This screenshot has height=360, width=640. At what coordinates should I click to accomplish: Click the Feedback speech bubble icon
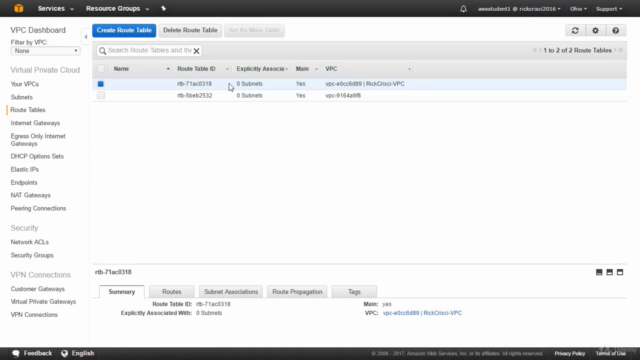(x=16, y=353)
